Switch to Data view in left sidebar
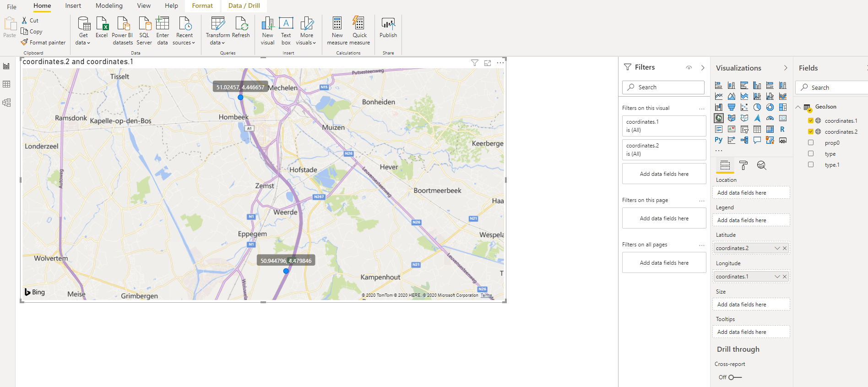This screenshot has width=868, height=387. point(6,84)
